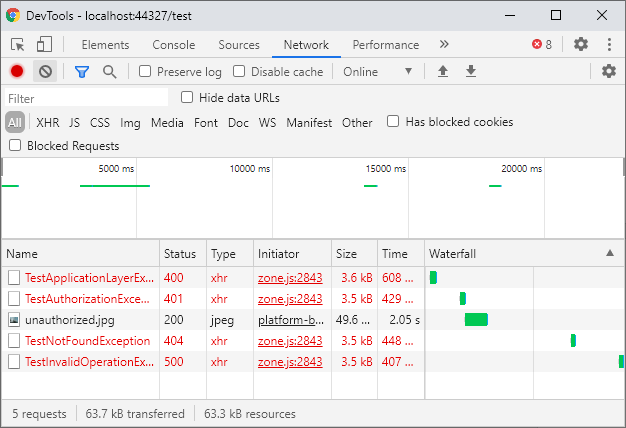Check Has blocked cookies
Viewport: 626px width, 428px height.
(x=393, y=121)
